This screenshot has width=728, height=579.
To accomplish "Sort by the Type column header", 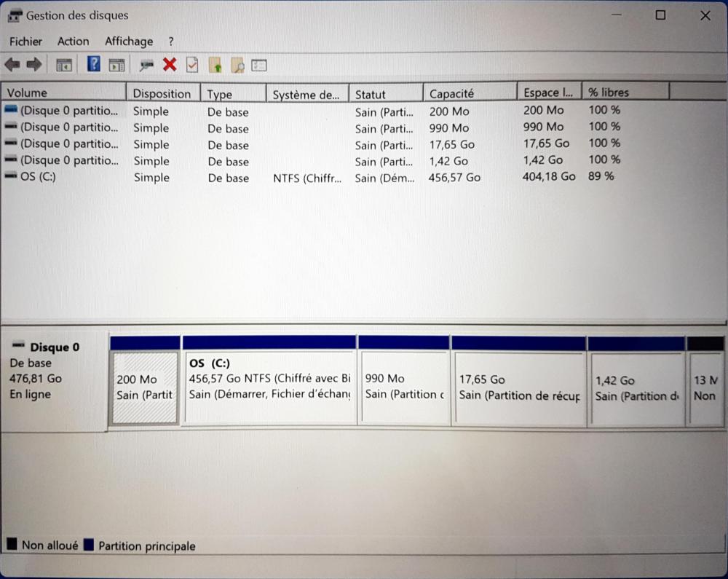I will click(x=234, y=94).
